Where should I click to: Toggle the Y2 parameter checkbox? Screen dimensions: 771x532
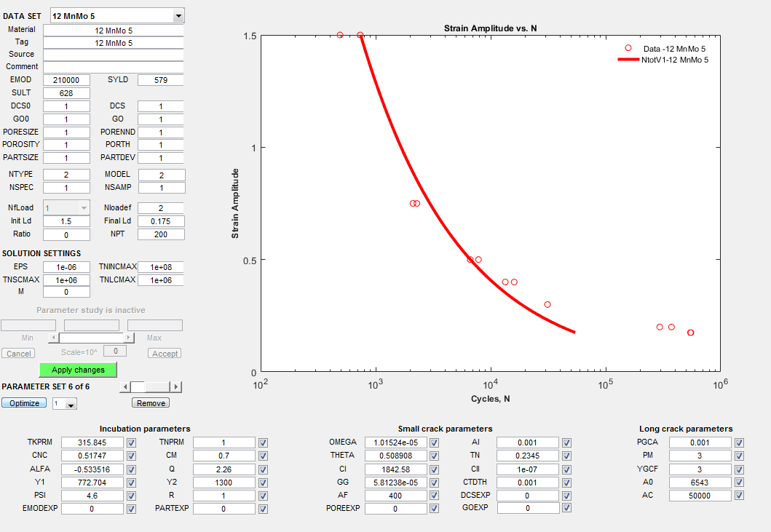coord(263,483)
